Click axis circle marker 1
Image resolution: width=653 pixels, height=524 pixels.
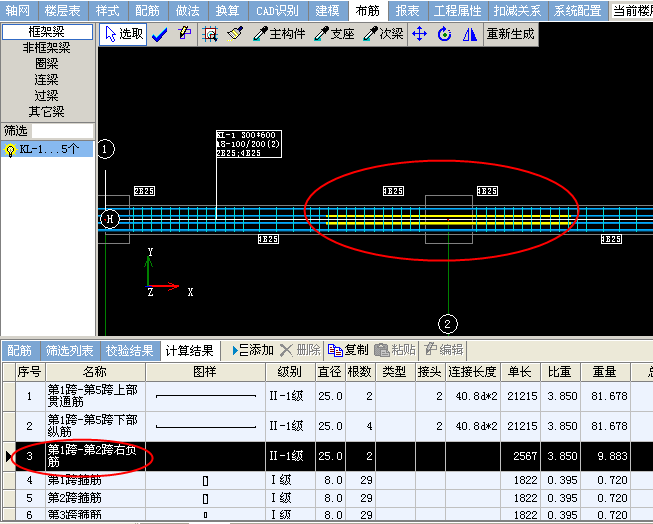click(x=105, y=149)
